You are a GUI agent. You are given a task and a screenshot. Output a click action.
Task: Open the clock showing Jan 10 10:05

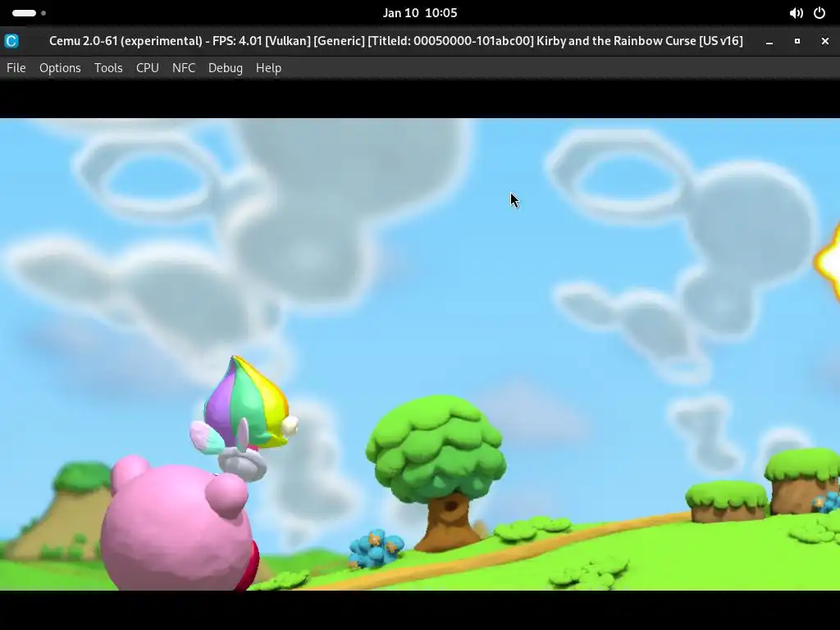tap(420, 13)
